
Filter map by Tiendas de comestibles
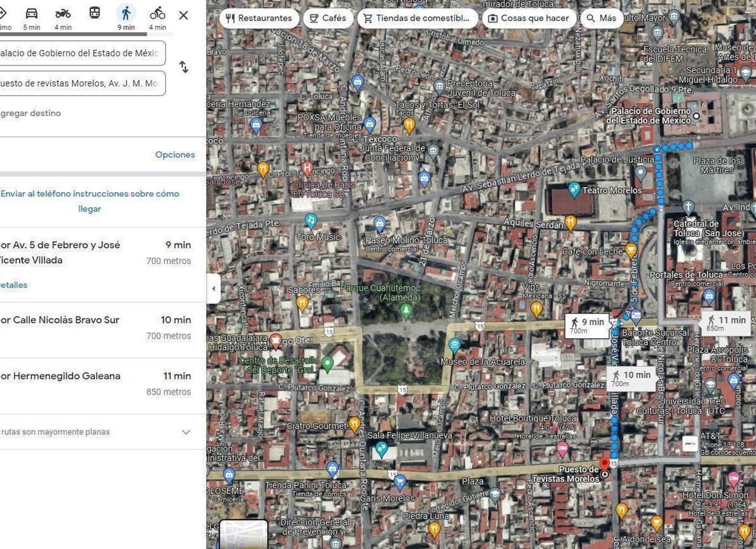(x=418, y=18)
